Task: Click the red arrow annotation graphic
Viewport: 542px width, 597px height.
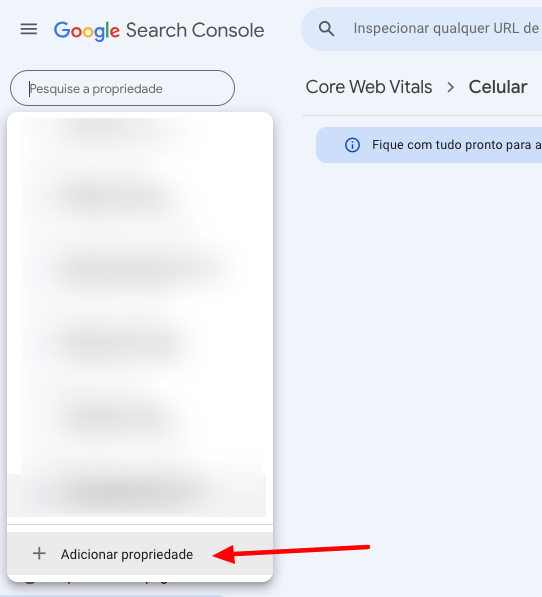Action: [292, 554]
